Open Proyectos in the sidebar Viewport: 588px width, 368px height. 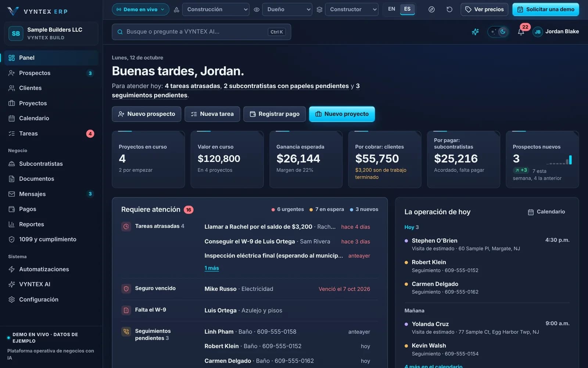51,103
